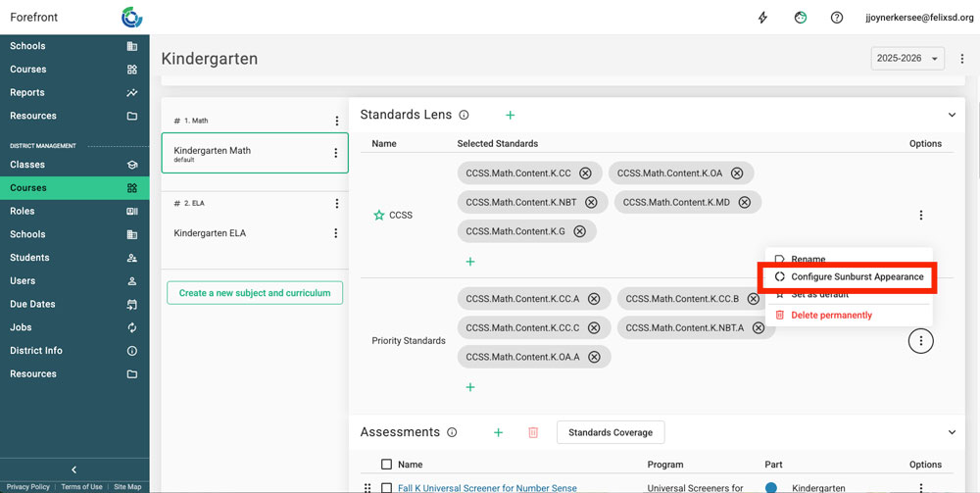
Task: Open options for Priority Standards row
Action: coord(920,341)
